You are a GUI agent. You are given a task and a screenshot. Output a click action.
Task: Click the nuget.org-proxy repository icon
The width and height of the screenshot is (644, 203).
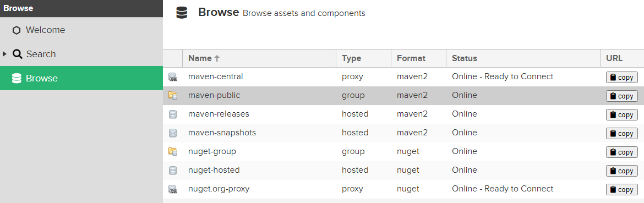pos(173,189)
